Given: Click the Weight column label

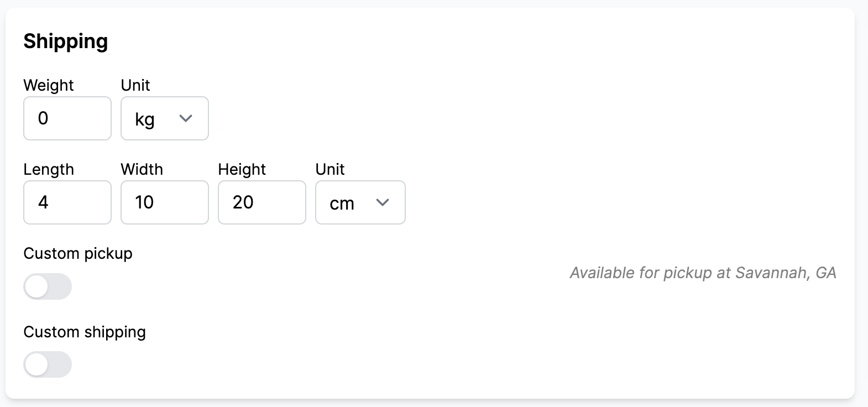Looking at the screenshot, I should point(48,85).
